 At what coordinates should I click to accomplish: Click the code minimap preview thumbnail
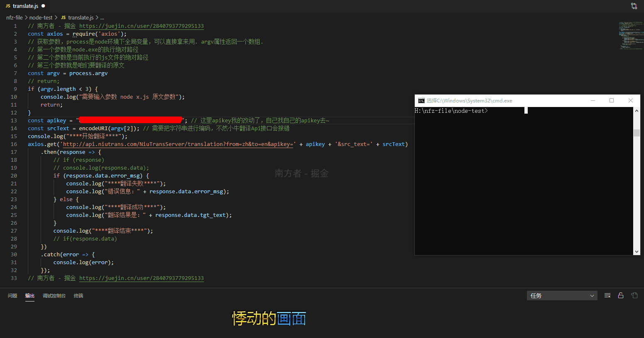coord(631,36)
